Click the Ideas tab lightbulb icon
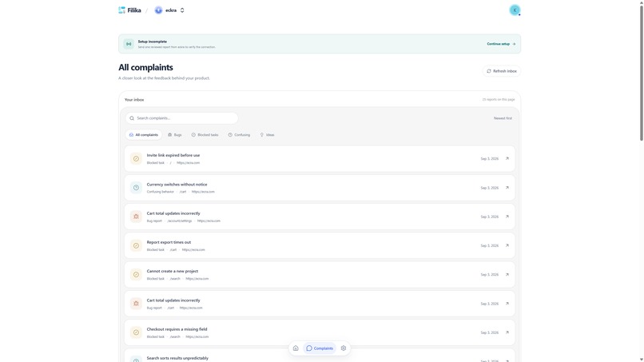Viewport: 644px width, 362px height. pos(261,135)
